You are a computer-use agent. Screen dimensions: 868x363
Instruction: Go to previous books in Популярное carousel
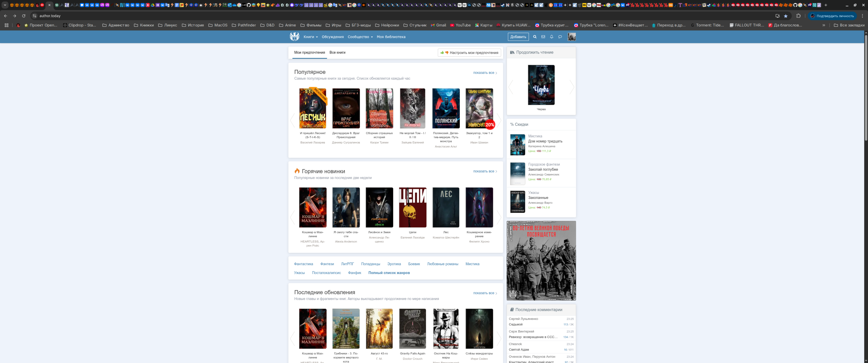tap(292, 121)
